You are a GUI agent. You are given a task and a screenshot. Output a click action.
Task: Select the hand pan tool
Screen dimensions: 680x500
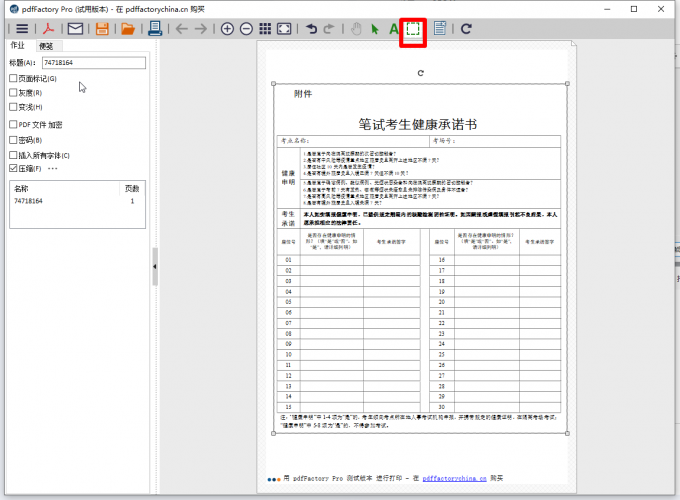point(356,29)
